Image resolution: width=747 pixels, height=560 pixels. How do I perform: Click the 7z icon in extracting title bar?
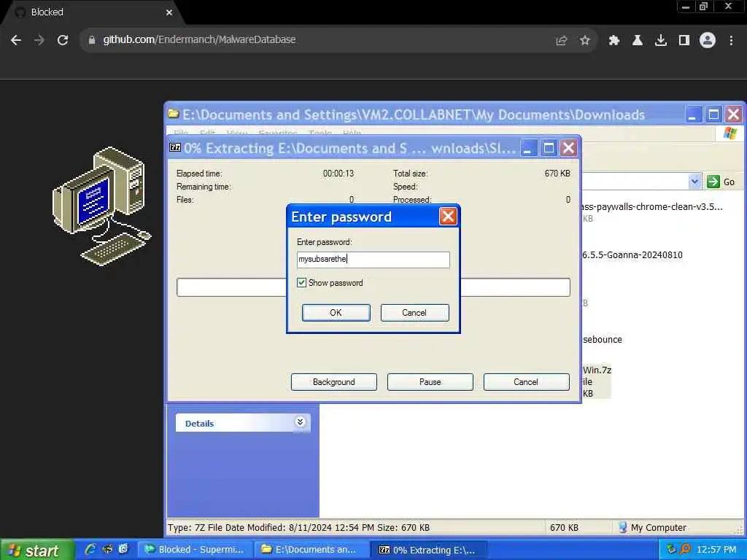pos(175,147)
